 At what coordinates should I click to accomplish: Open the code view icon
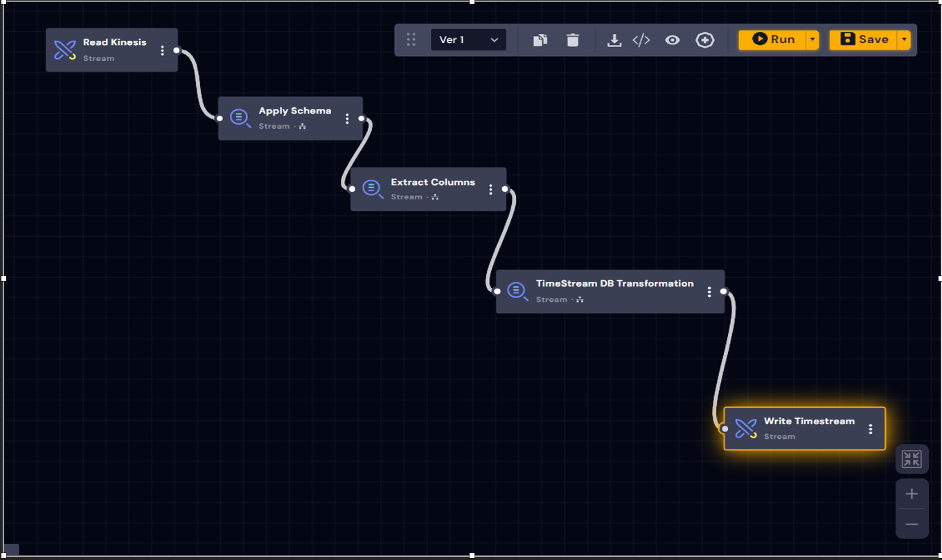pos(641,40)
